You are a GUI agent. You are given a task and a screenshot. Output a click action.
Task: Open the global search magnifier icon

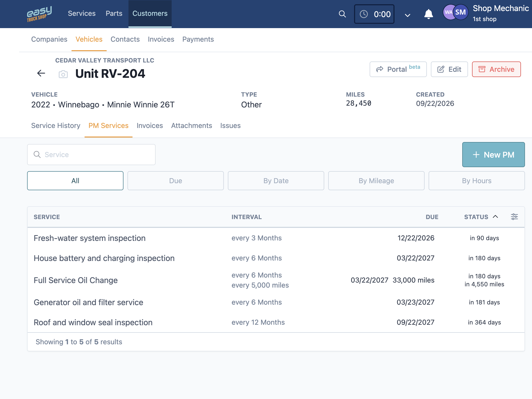pyautogui.click(x=342, y=14)
